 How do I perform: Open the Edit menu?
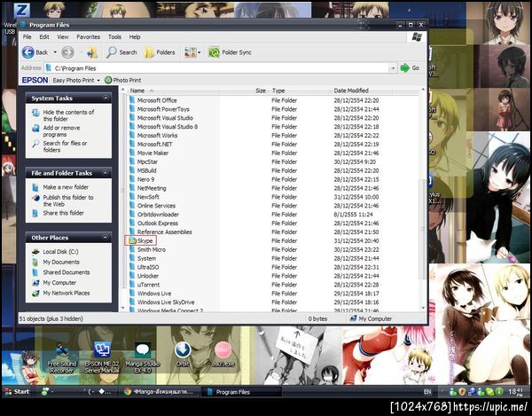(x=44, y=36)
